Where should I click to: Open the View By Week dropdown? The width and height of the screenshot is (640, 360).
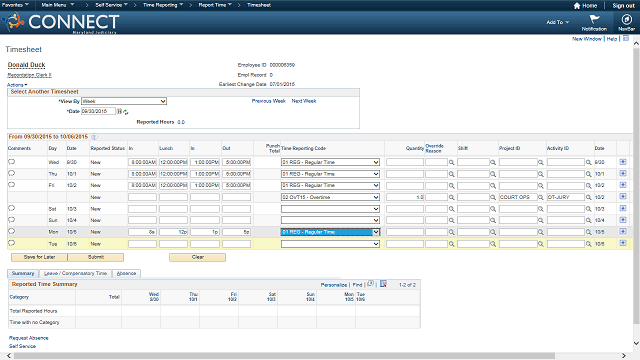(x=124, y=101)
